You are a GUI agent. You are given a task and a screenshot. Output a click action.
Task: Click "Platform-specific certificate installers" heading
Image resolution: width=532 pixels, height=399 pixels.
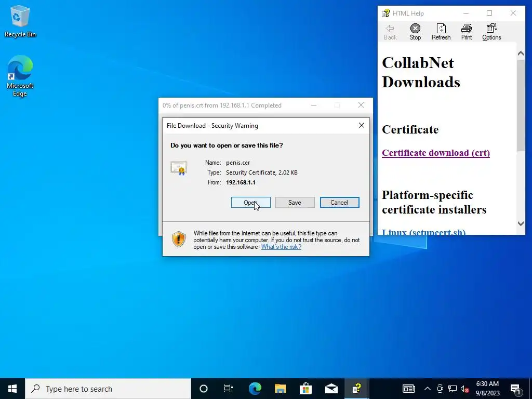pyautogui.click(x=434, y=202)
